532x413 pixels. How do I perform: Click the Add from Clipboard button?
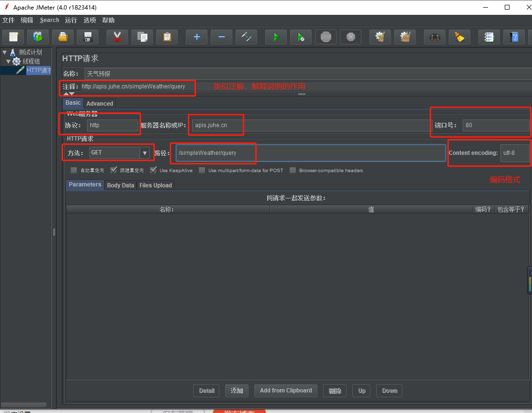(x=286, y=391)
